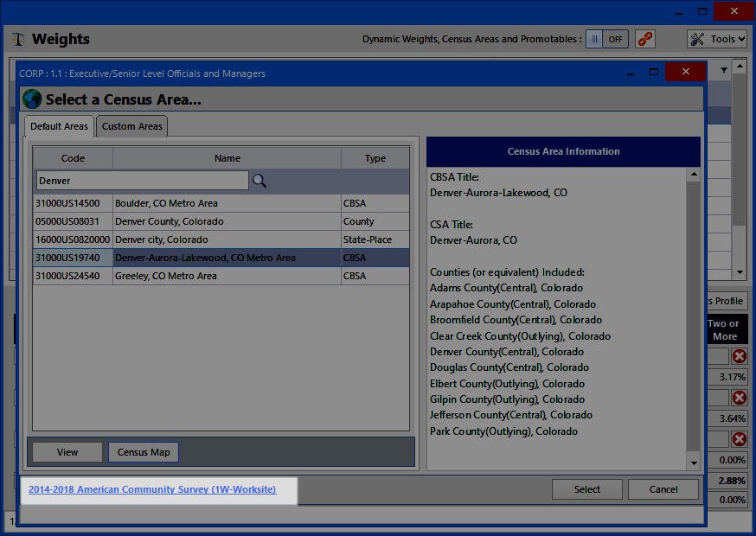Click the code cell 31000US14500
This screenshot has height=536, width=756.
pyautogui.click(x=73, y=203)
